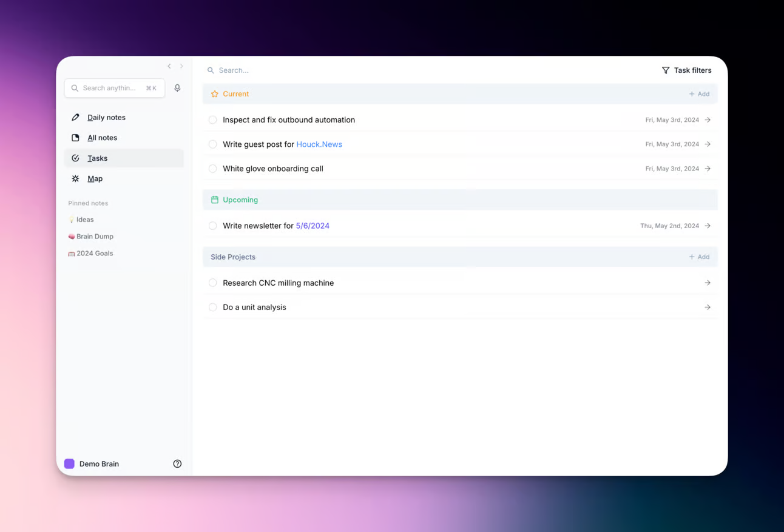Open the Ideas pinned note
784x532 pixels.
point(85,219)
